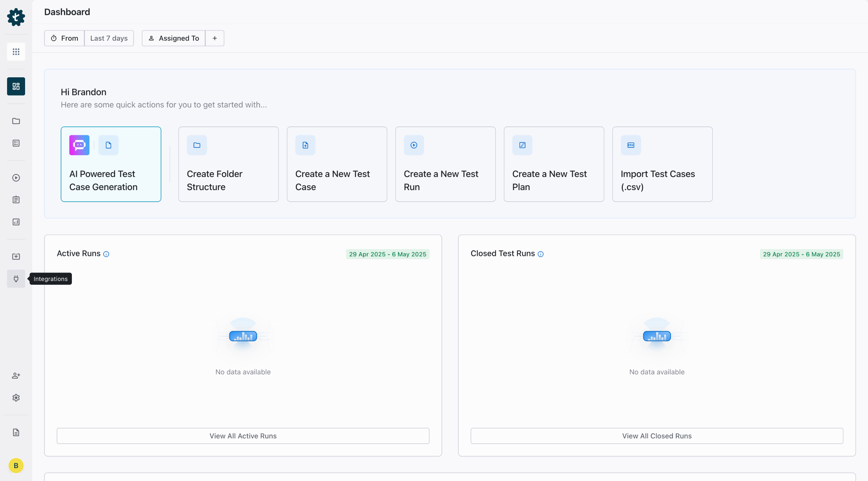The image size is (868, 481).
Task: Open the user avatar B profile menu
Action: tap(16, 465)
